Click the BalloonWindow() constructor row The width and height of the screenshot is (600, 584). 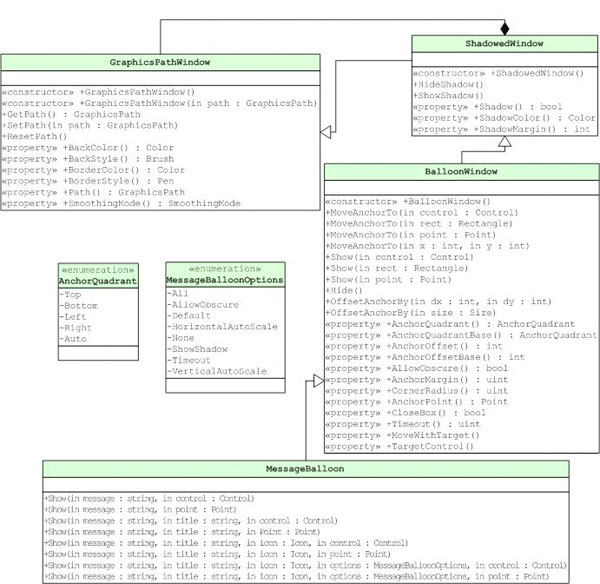pos(408,201)
